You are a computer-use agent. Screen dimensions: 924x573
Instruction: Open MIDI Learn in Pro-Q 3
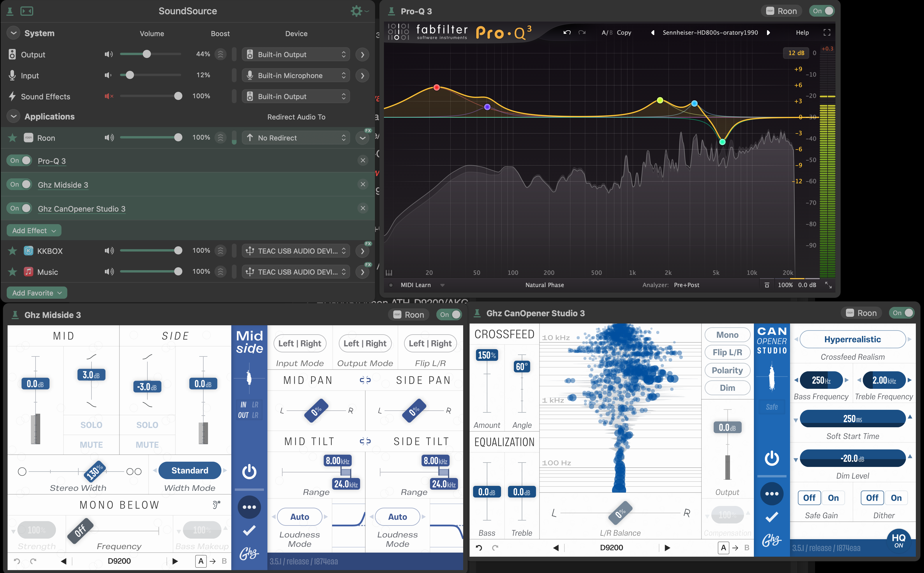(415, 285)
